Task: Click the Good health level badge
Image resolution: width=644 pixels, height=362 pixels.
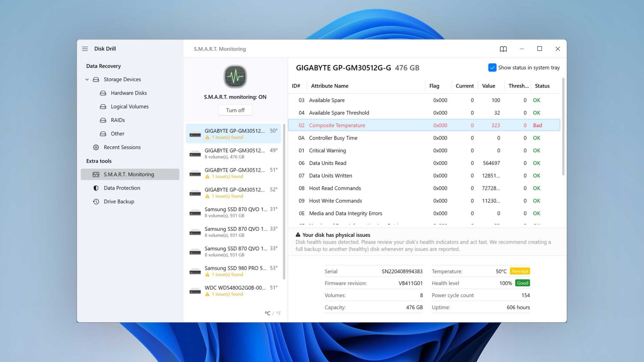Action: click(522, 283)
